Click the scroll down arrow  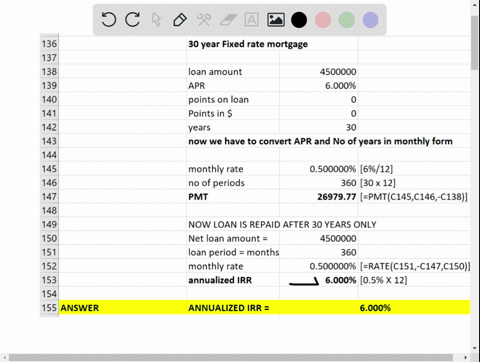[x=475, y=348]
